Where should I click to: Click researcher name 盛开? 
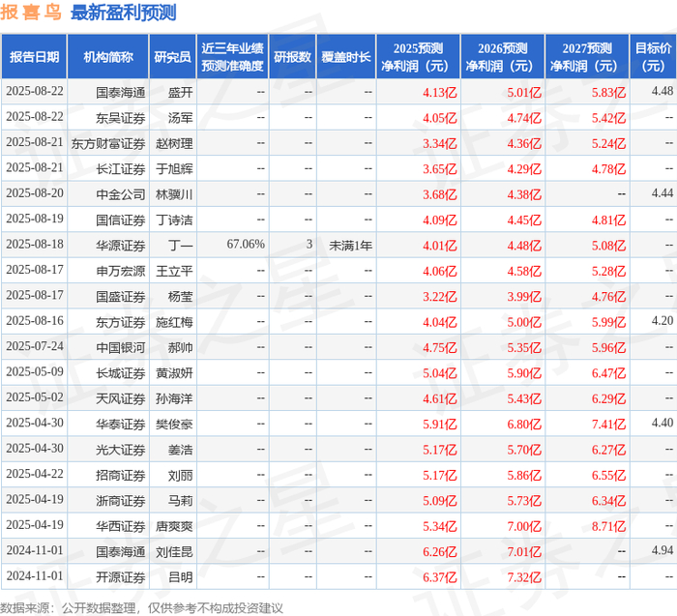(181, 92)
